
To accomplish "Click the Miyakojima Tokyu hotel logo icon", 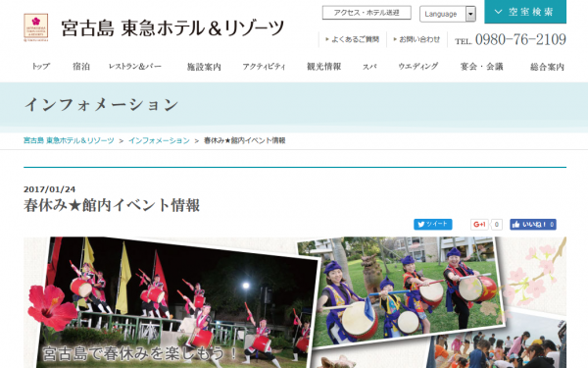I will pos(36,27).
